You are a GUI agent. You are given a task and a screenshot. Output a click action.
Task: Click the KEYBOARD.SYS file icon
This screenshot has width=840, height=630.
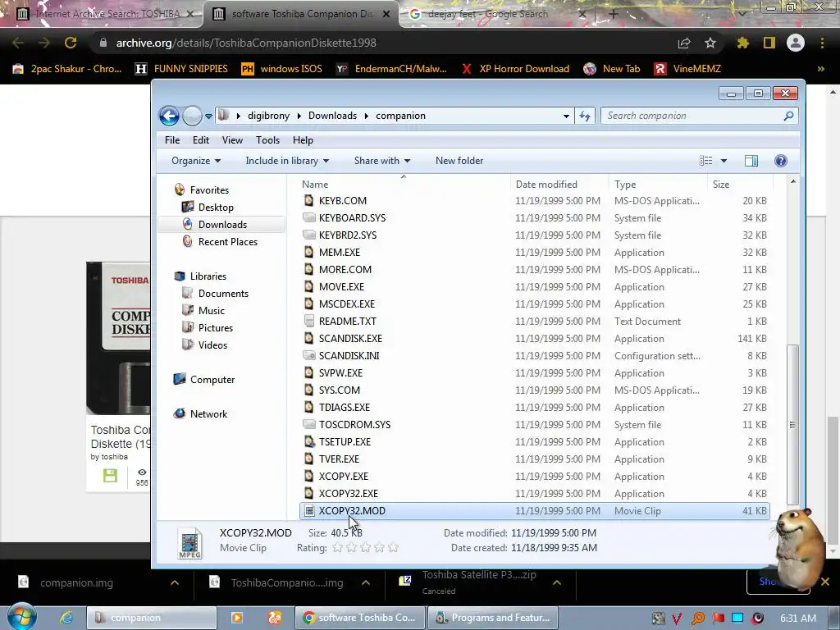click(308, 217)
